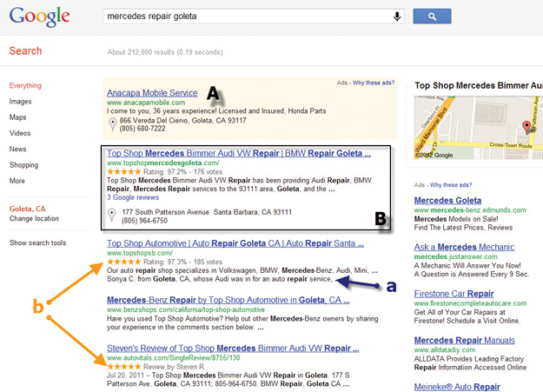Select the News filter
The height and width of the screenshot is (392, 543).
[x=17, y=149]
